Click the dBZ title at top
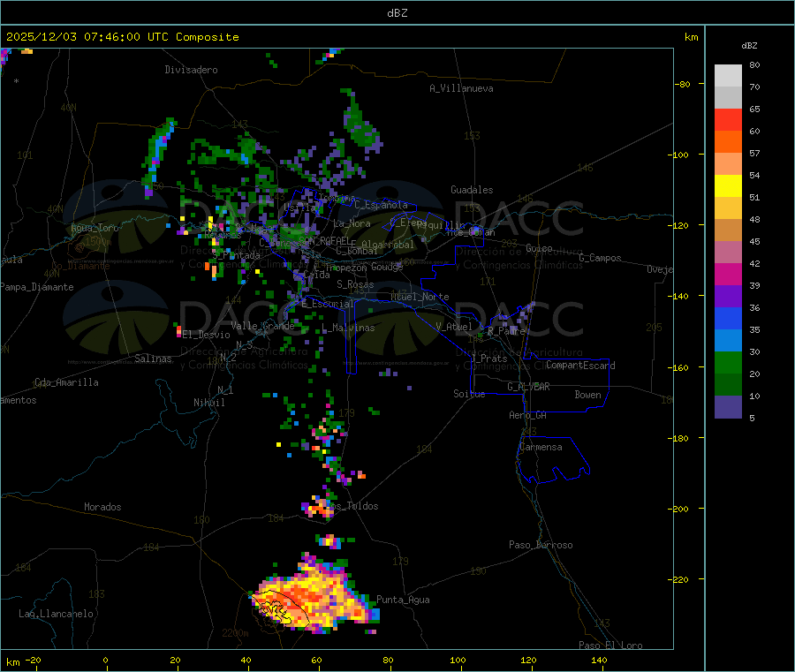This screenshot has height=672, width=795. [x=397, y=13]
